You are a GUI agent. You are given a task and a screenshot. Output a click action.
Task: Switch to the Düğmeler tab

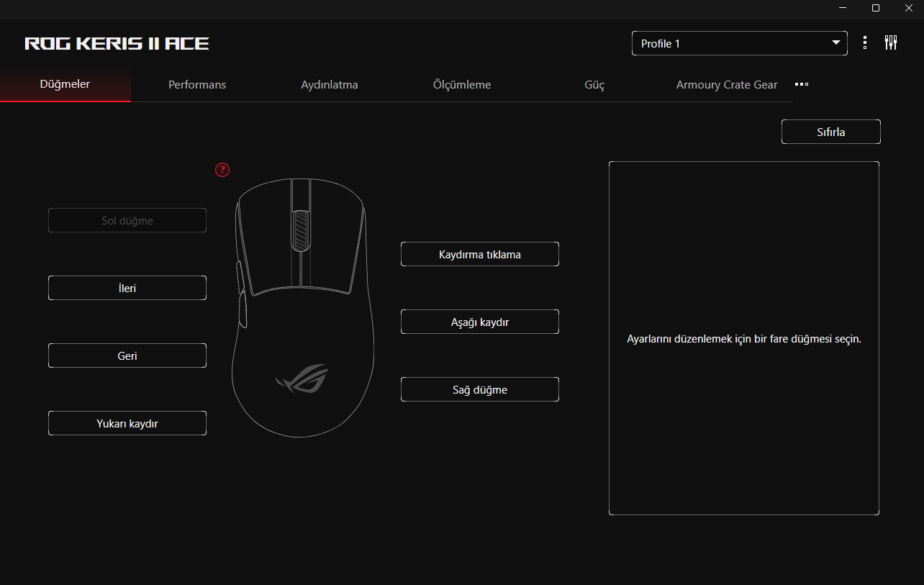(x=65, y=84)
